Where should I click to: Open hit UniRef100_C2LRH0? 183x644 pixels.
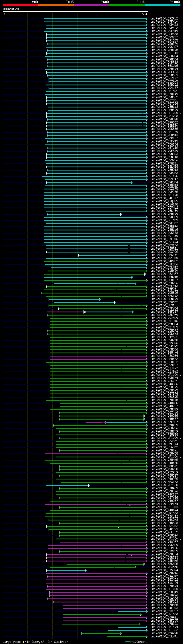(164, 315)
